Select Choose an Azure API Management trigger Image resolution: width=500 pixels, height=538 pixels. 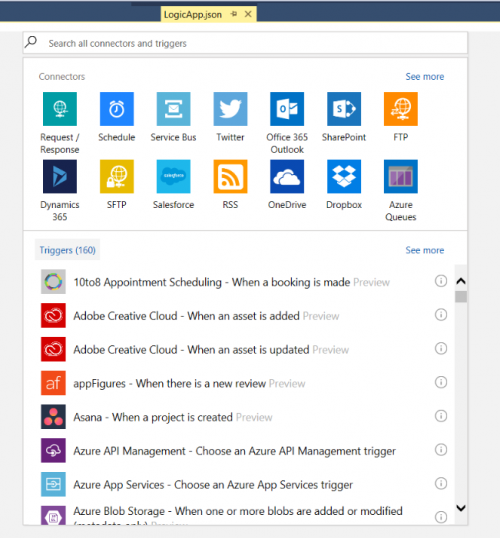[235, 451]
